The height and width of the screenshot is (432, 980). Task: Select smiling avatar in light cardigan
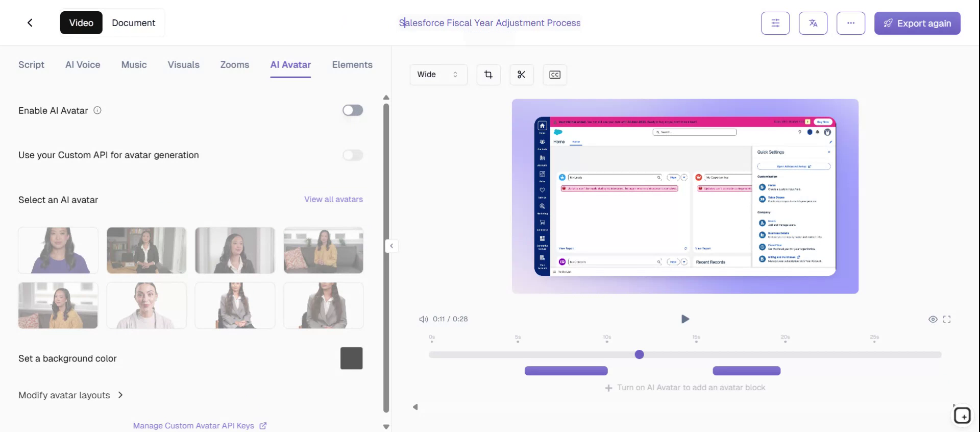click(146, 305)
